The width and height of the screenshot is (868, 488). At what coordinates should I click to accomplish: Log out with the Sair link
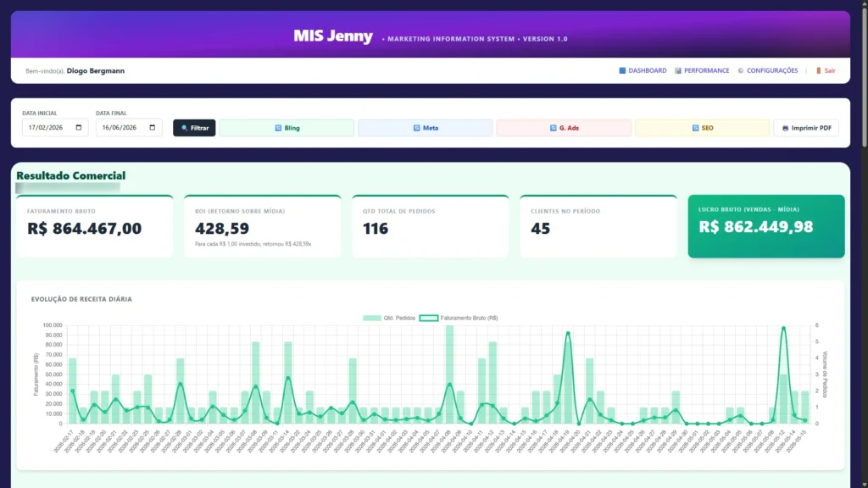click(826, 71)
